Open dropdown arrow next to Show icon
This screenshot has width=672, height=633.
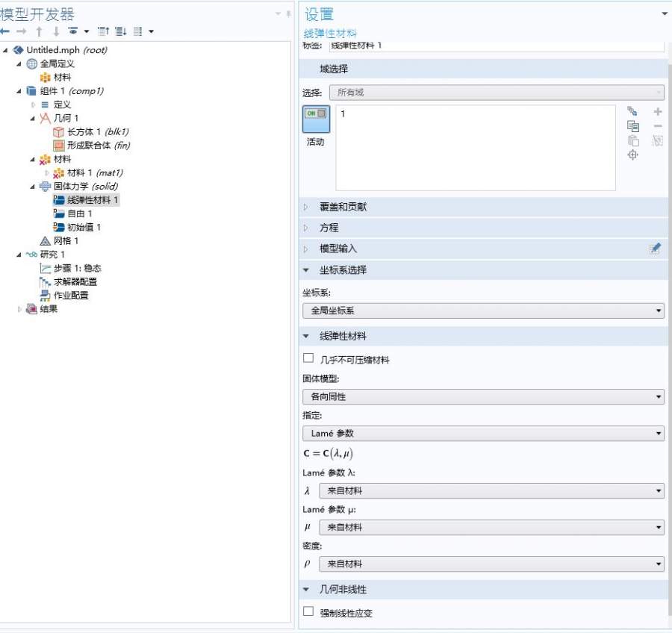(x=87, y=31)
